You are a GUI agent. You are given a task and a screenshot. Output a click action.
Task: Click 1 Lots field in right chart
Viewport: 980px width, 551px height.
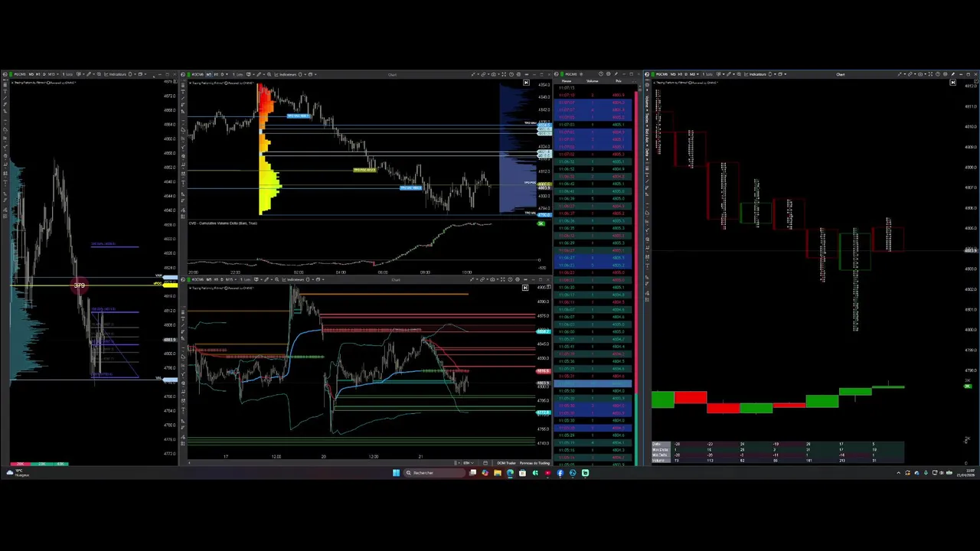[707, 74]
